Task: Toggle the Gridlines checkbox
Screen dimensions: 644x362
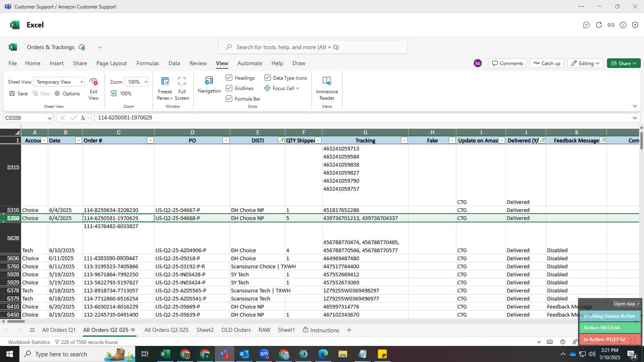Action: tap(229, 88)
